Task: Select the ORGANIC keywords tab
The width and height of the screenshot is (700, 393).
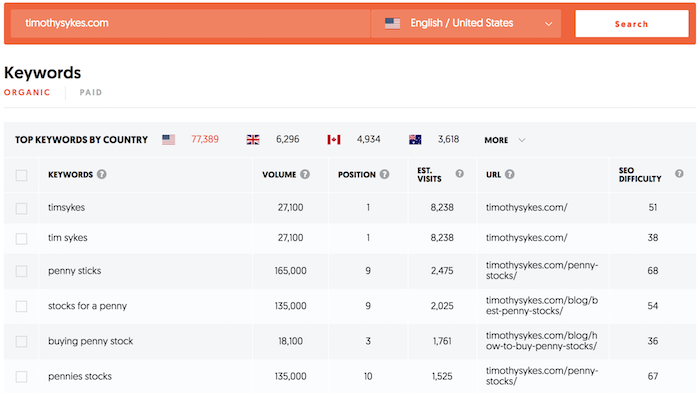Action: pyautogui.click(x=27, y=92)
